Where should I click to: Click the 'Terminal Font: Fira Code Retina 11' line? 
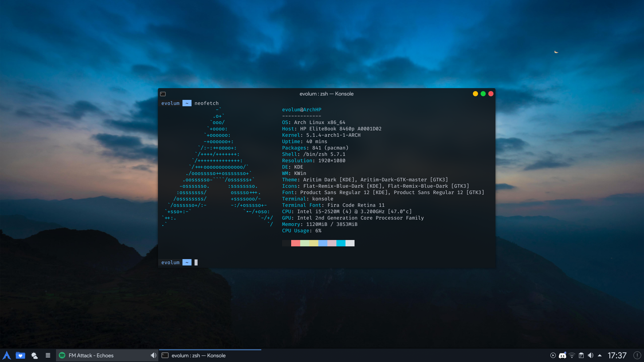[333, 205]
